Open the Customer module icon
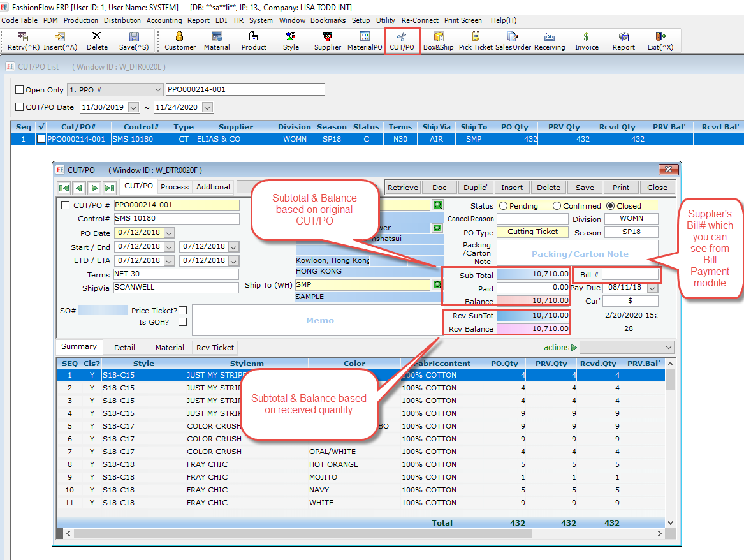 [180, 41]
